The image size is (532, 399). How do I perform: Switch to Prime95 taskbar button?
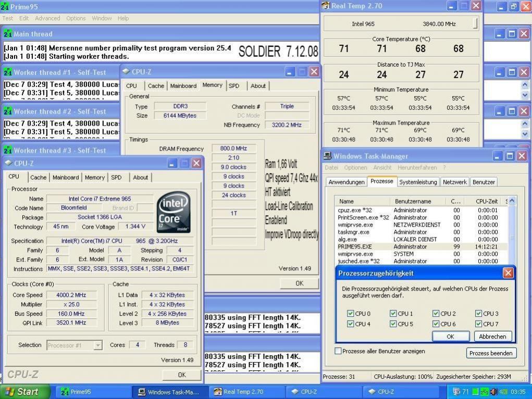point(93,392)
